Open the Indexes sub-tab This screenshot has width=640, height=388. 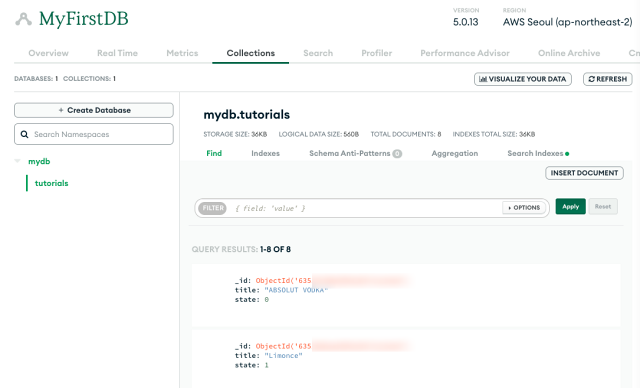click(x=265, y=153)
